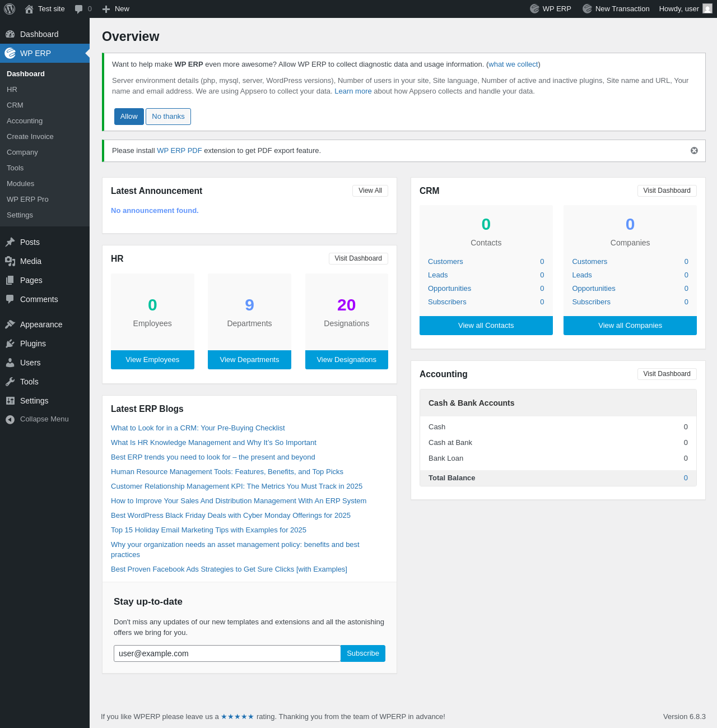Image resolution: width=717 pixels, height=728 pixels.
Task: Open the Leads link under Contacts
Action: (x=438, y=275)
